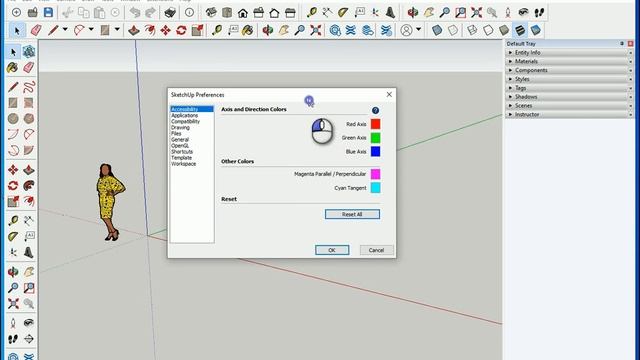This screenshot has height=360, width=640.
Task: Open the line tool dropdown arrow
Action: pyautogui.click(x=65, y=29)
